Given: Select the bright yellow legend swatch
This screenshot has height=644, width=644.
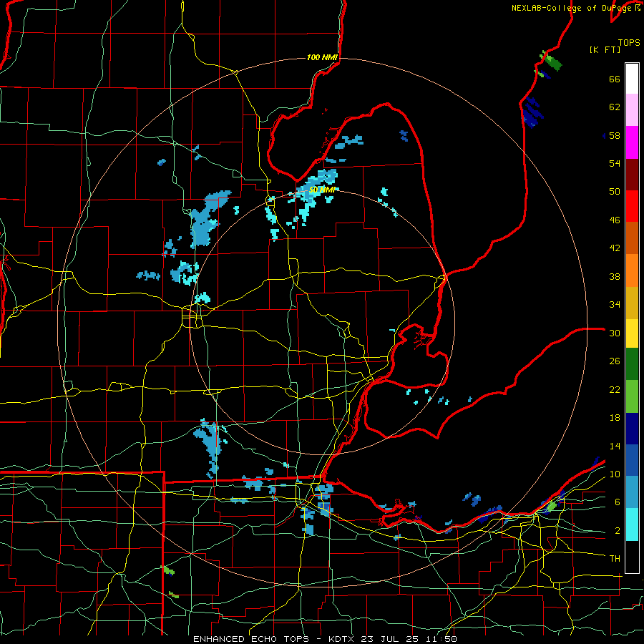Looking at the screenshot, I should click(632, 333).
